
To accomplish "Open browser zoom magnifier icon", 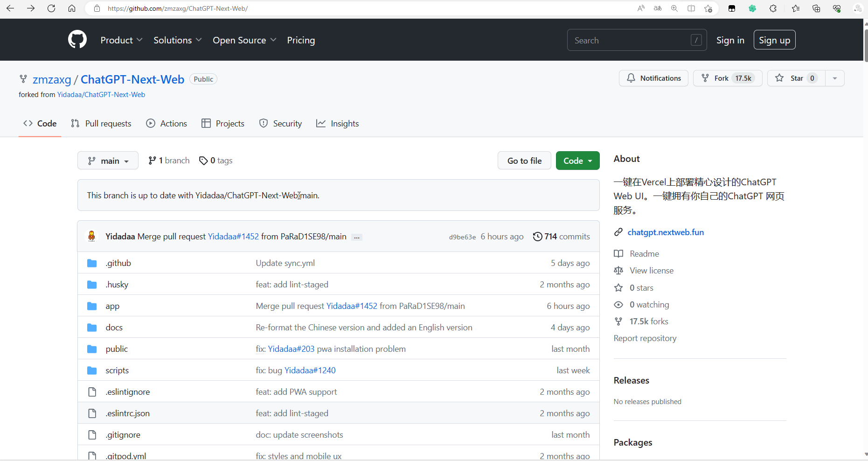I will tap(674, 8).
